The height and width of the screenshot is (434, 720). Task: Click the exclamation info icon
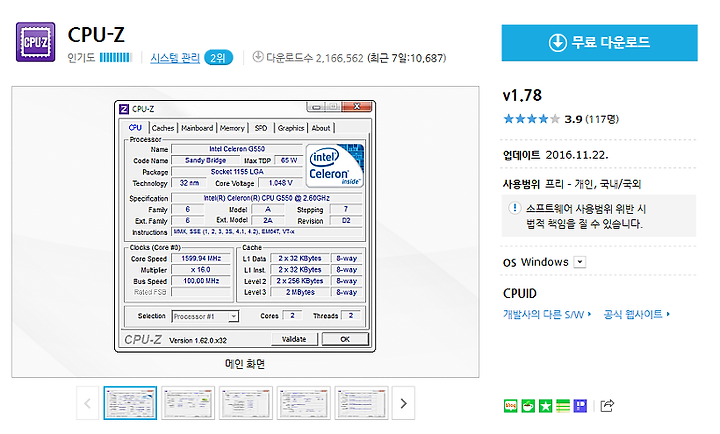pos(515,209)
